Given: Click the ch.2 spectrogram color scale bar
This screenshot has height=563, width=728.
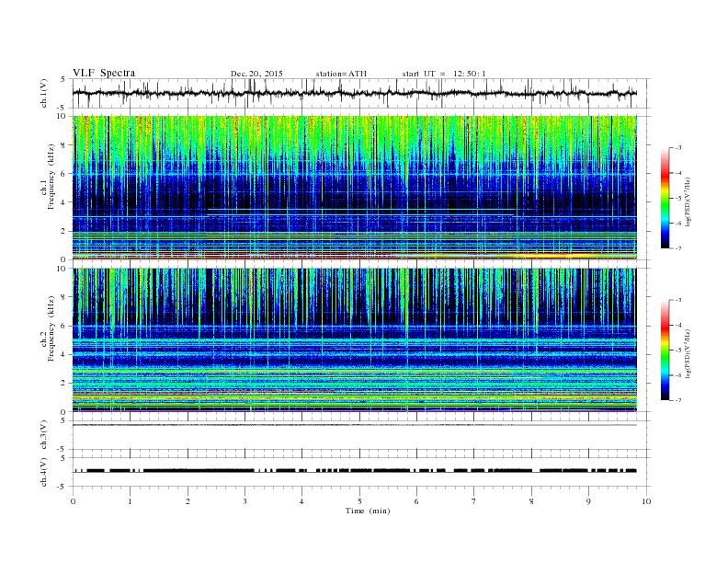Looking at the screenshot, I should coord(665,350).
